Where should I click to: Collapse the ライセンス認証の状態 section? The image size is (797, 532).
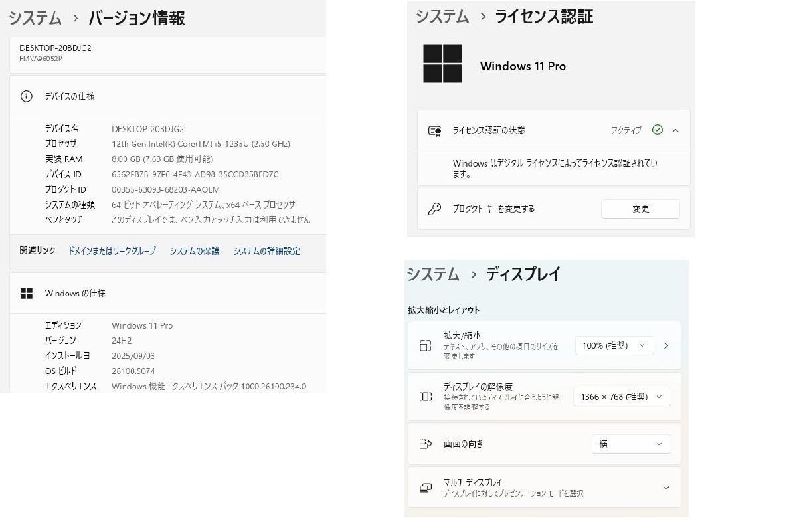tap(676, 130)
